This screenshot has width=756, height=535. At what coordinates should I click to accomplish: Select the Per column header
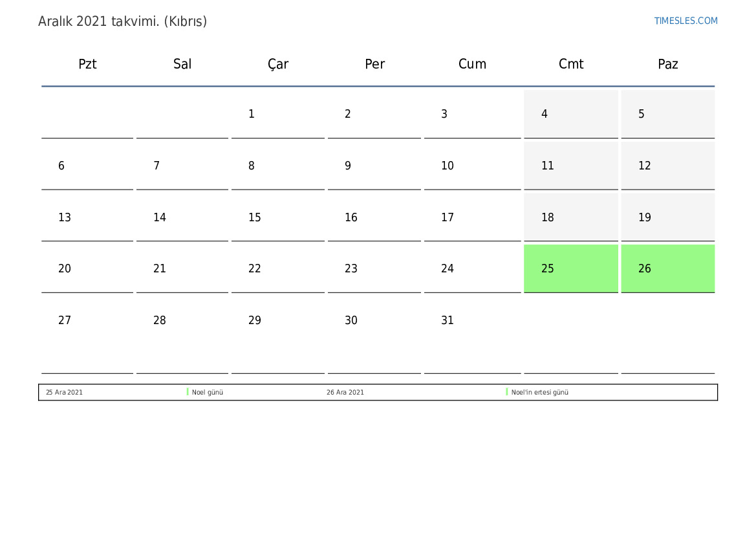point(374,64)
